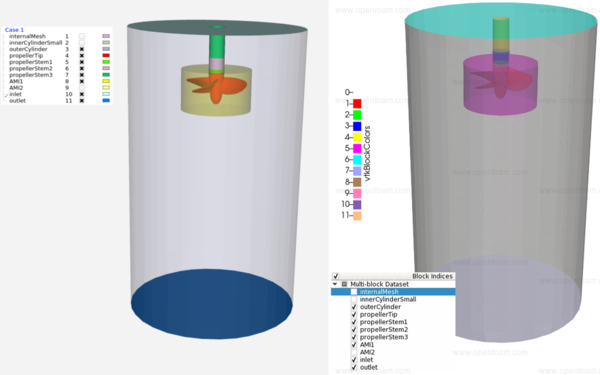Enable AMI2 visibility box in Case 1
600x375 pixels.
coord(82,88)
